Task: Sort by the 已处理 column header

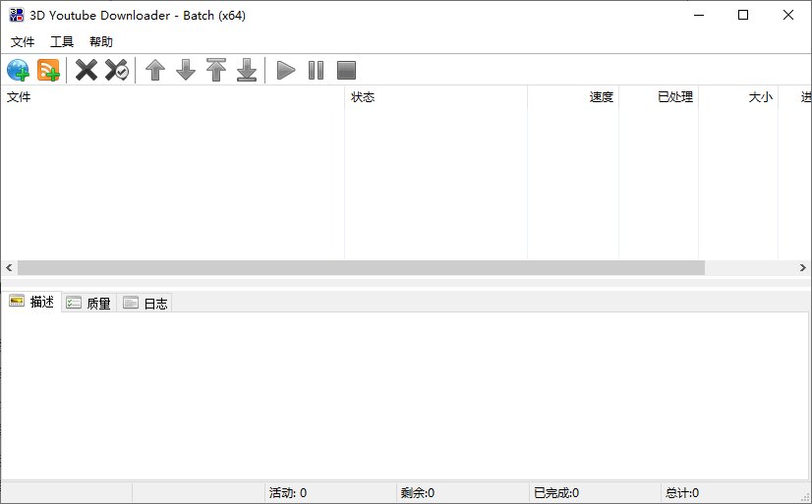Action: (659, 96)
